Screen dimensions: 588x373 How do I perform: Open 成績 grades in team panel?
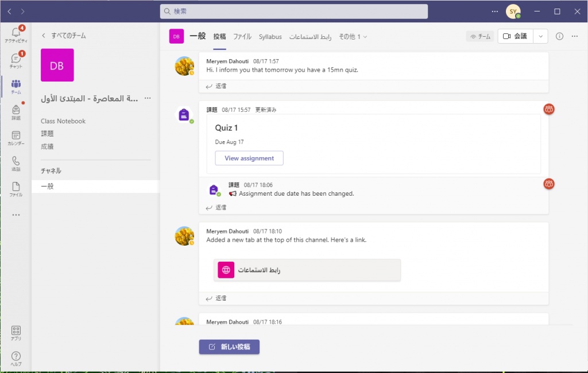coord(47,146)
